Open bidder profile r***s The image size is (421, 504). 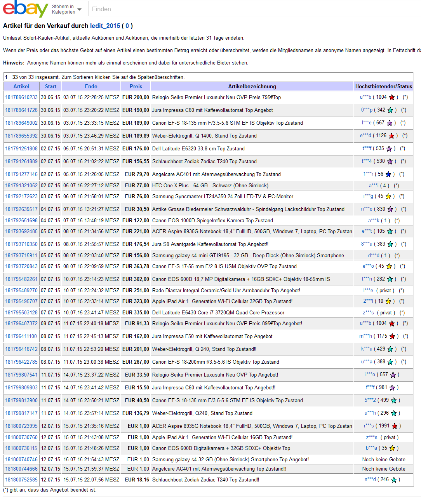pos(369,426)
